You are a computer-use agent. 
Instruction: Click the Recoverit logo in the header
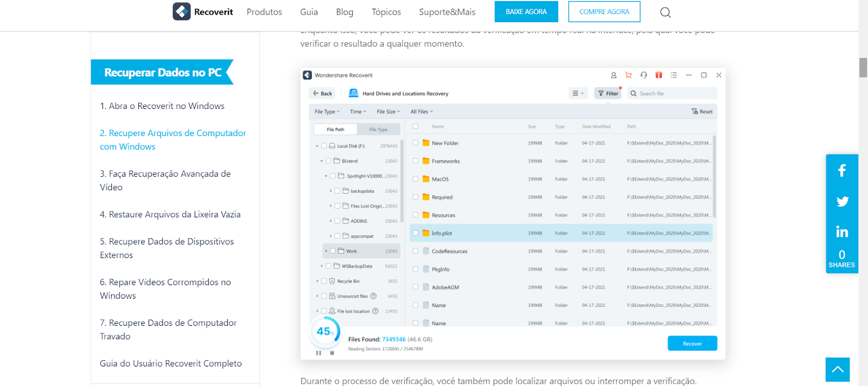[x=203, y=11]
